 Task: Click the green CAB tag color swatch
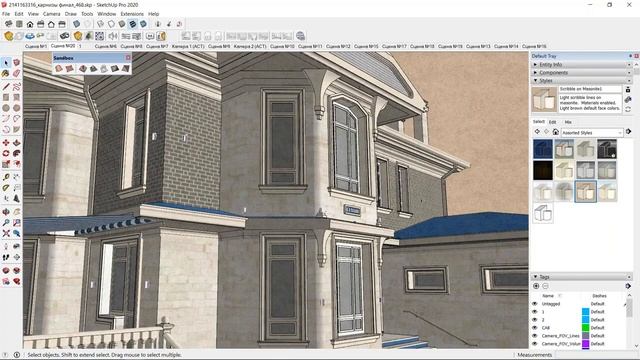click(585, 328)
